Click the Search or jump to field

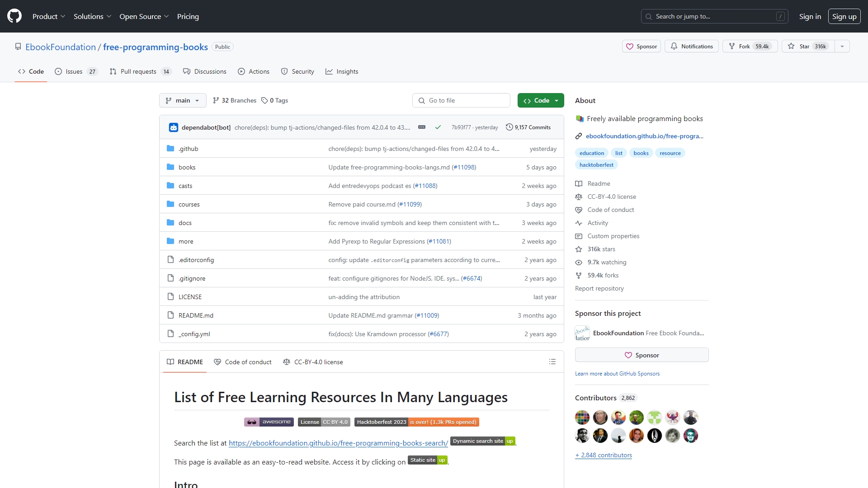[x=714, y=16]
